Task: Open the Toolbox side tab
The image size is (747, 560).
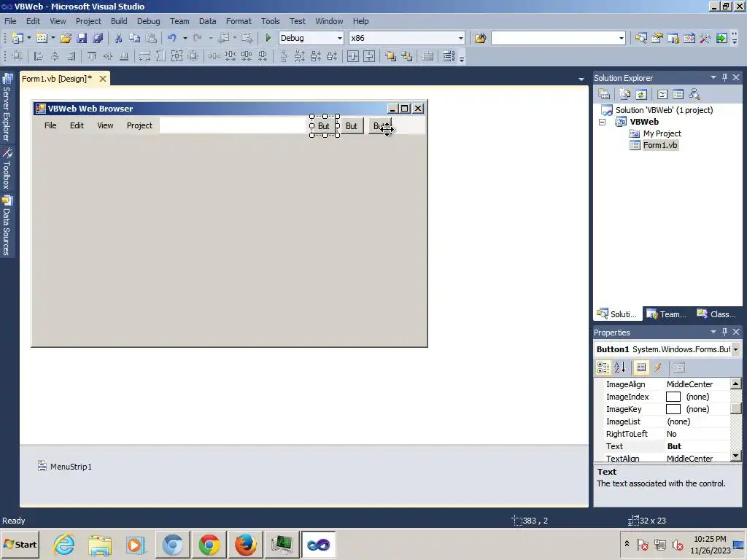Action: tap(7, 168)
